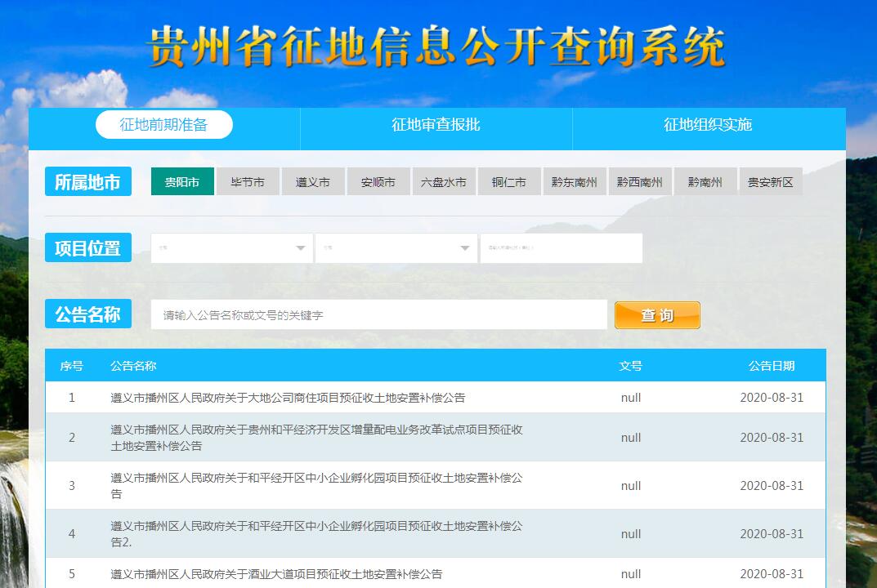The image size is (877, 588).
Task: Select the 安顺市 city button
Action: (378, 181)
